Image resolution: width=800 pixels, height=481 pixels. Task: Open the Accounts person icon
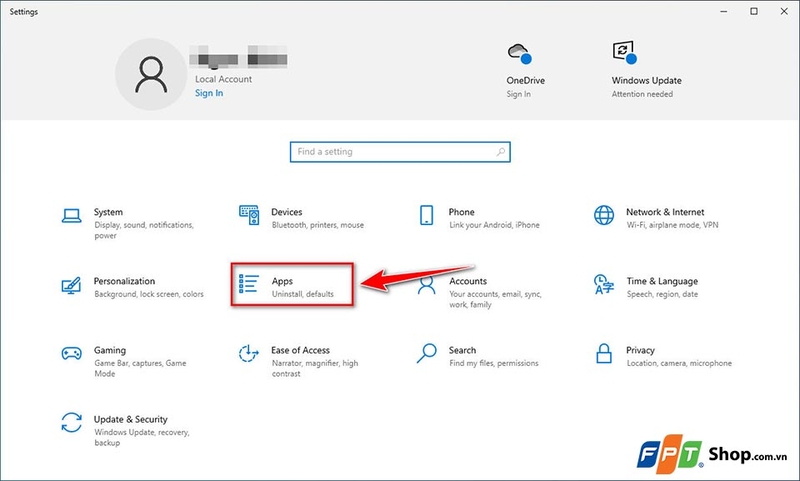pos(427,286)
